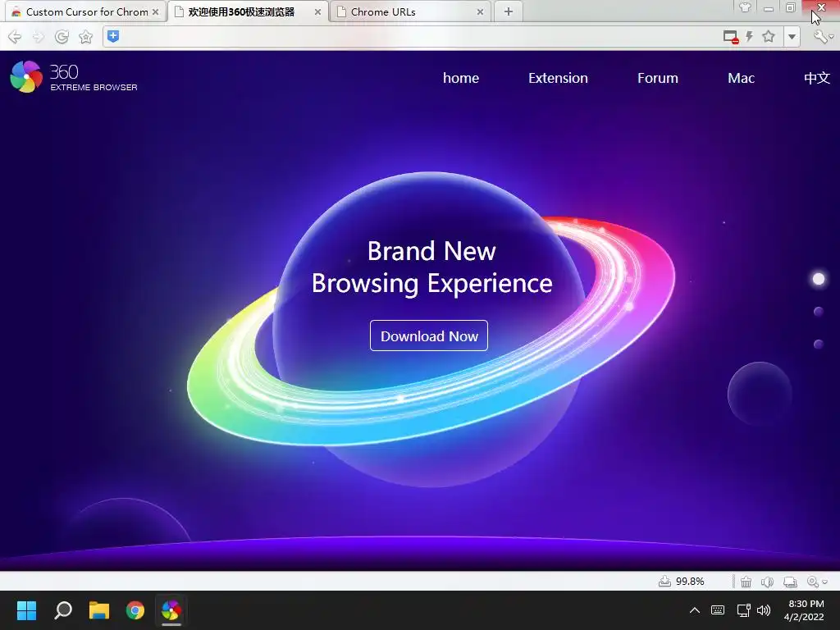840x630 pixels.
Task: Open the clock showing 8:30 PM
Action: 806,610
